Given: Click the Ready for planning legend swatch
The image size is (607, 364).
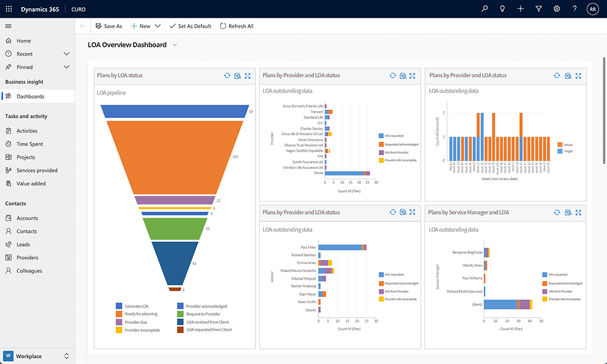Looking at the screenshot, I should (x=119, y=314).
